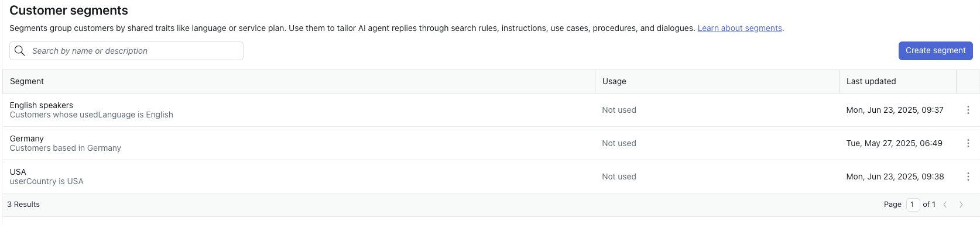Viewport: 980px width, 225px height.
Task: Open the USA segment
Action: tap(18, 172)
